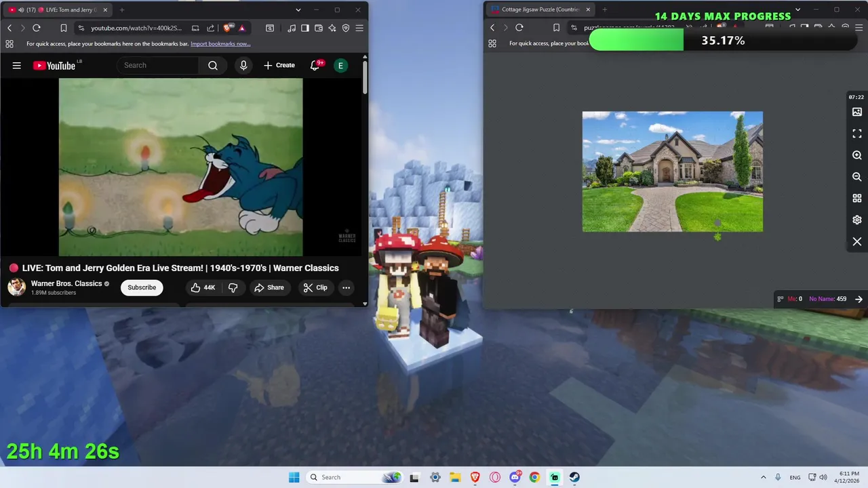Open Leo AI assistant in YouTube window
The image size is (868, 488).
click(x=332, y=28)
